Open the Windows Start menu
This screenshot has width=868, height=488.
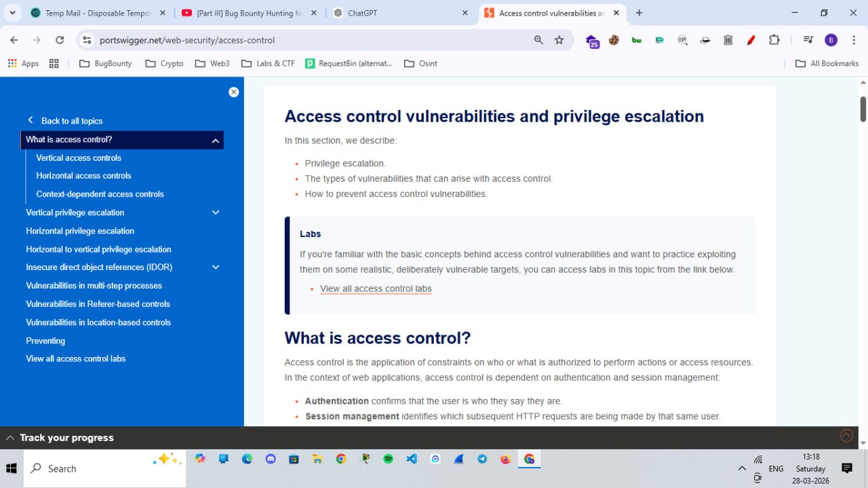[x=12, y=468]
